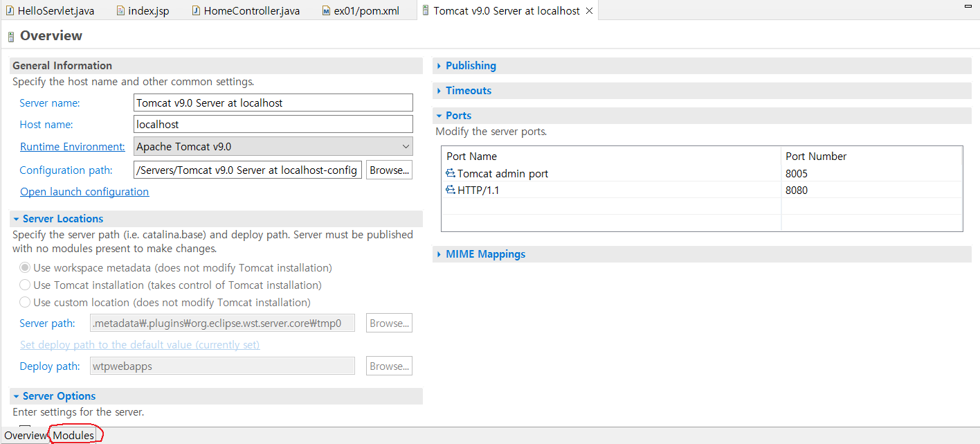980x444 pixels.
Task: Click the server icon beside the Overview heading
Action: coord(11,37)
